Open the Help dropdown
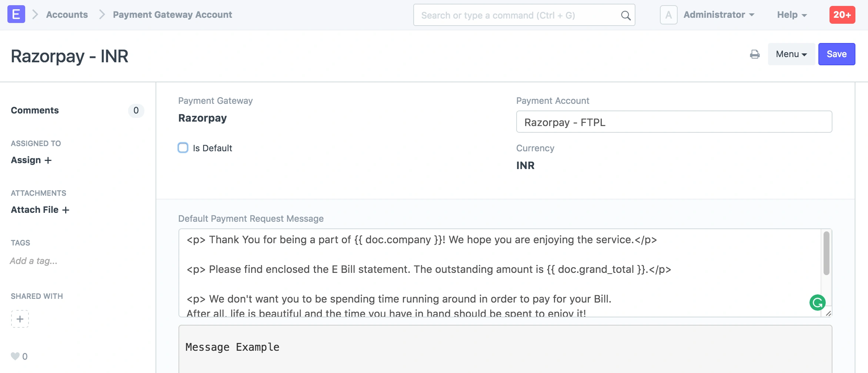 [791, 15]
